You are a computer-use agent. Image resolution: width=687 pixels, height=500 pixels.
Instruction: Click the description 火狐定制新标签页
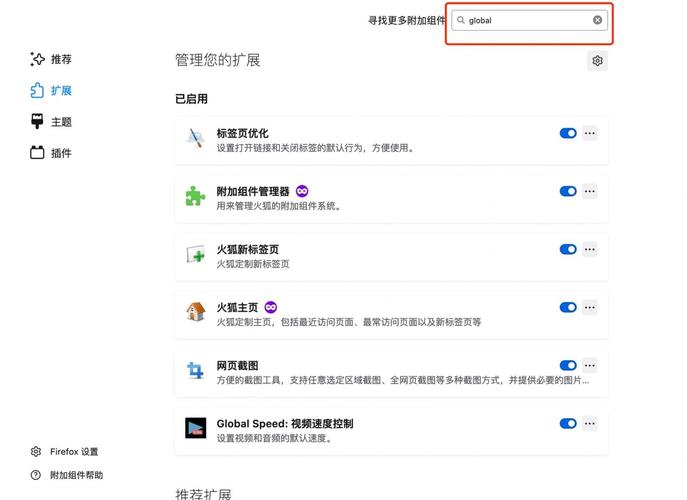[253, 264]
